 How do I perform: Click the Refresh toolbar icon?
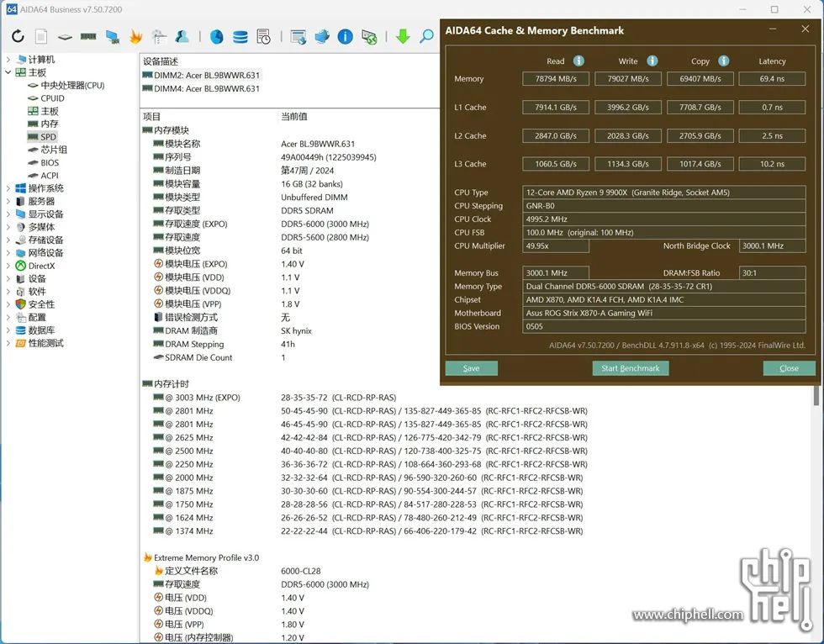point(18,36)
